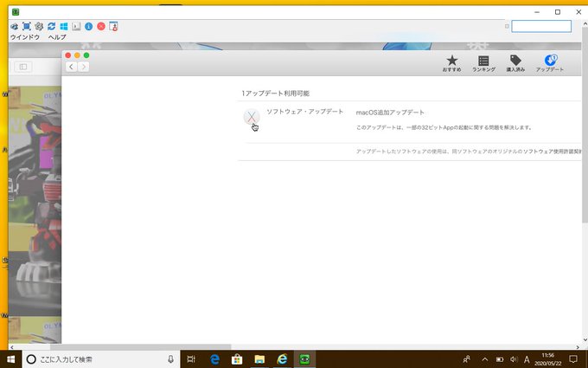Click the yellow minimize light of App Store window
Image resolution: width=588 pixels, height=368 pixels.
coord(77,55)
